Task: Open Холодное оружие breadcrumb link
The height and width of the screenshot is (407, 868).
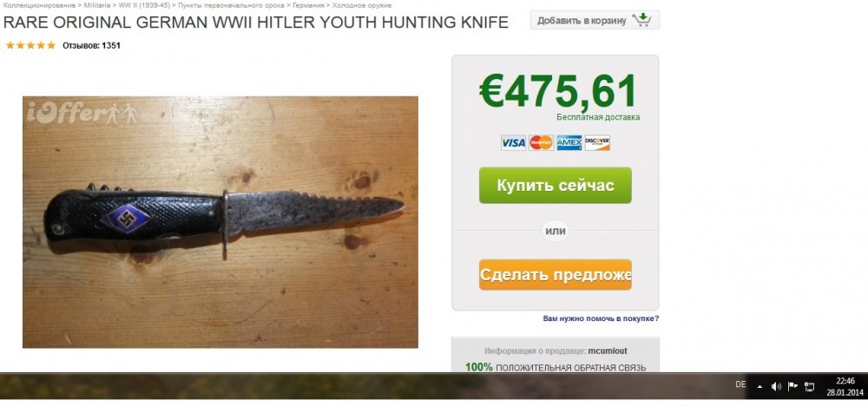Action: [361, 5]
